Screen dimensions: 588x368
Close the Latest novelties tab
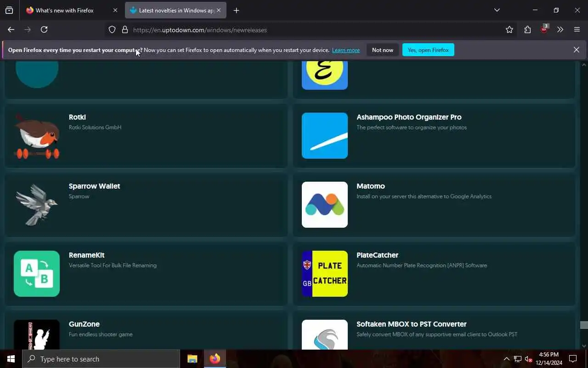click(x=219, y=10)
